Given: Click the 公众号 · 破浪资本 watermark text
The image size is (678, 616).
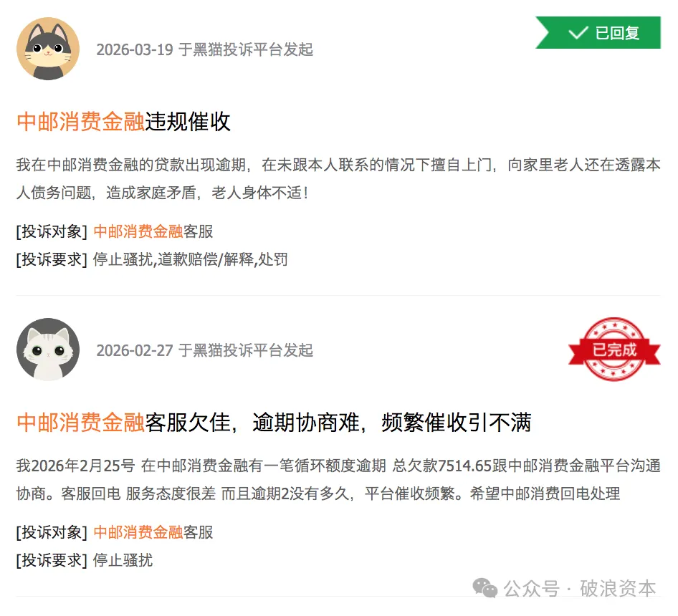Looking at the screenshot, I should (x=579, y=588).
